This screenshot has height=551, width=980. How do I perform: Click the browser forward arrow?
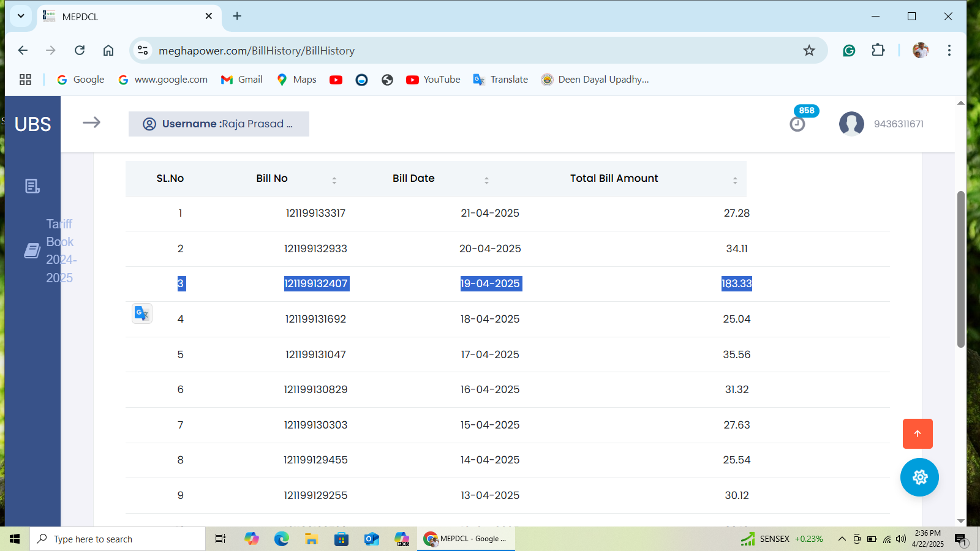coord(51,50)
